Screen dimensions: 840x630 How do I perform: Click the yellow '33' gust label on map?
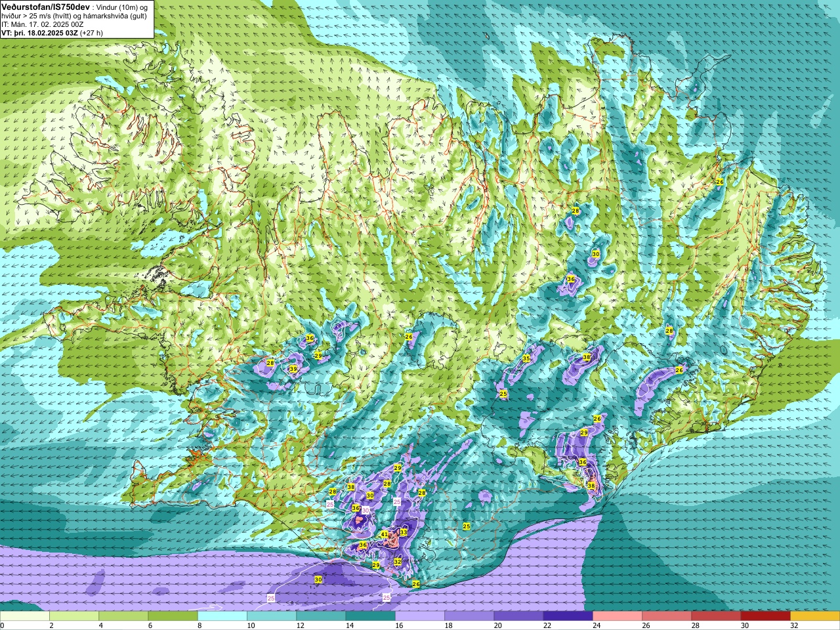point(403,532)
